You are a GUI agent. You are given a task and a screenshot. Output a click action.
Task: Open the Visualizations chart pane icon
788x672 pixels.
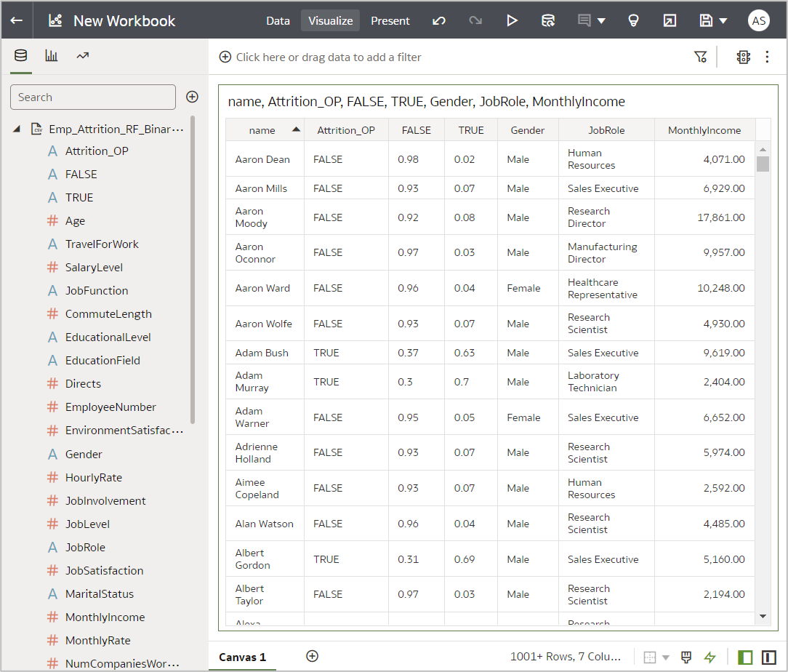tap(52, 56)
